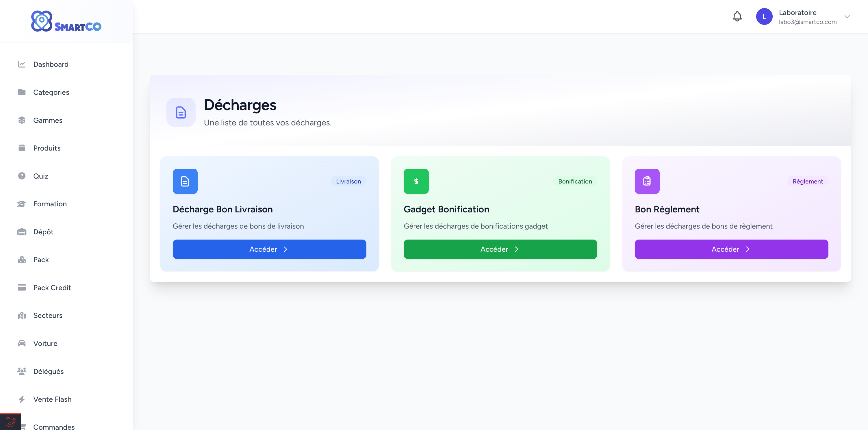Click the Laboratoire avatar circle

(764, 16)
